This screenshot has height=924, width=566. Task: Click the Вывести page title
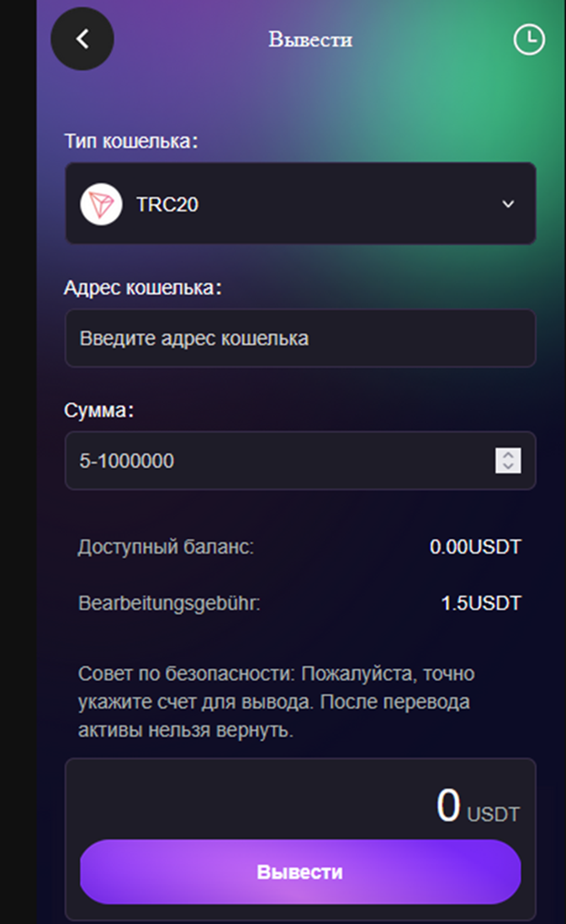pyautogui.click(x=310, y=40)
